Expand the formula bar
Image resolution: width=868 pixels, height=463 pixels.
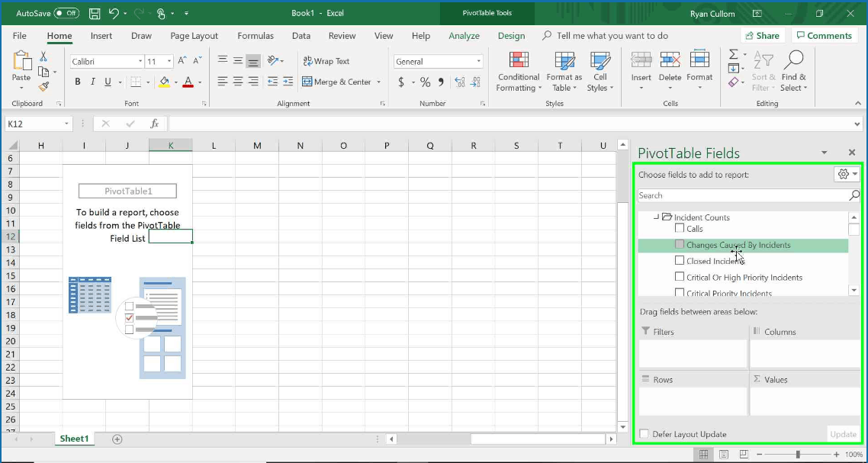(857, 124)
